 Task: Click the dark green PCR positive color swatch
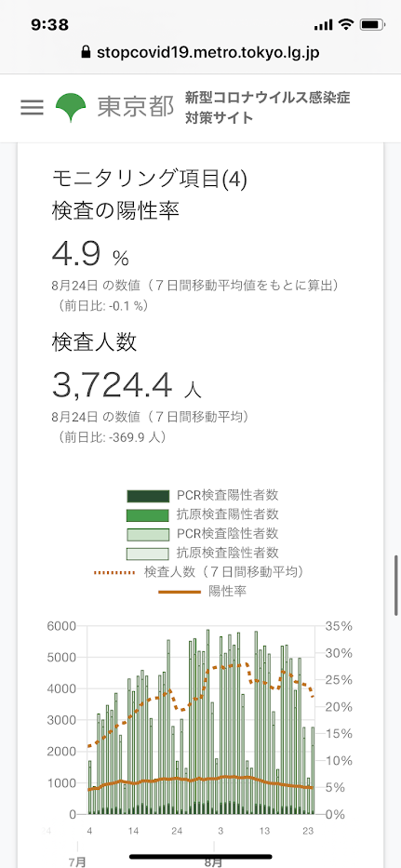point(147,496)
